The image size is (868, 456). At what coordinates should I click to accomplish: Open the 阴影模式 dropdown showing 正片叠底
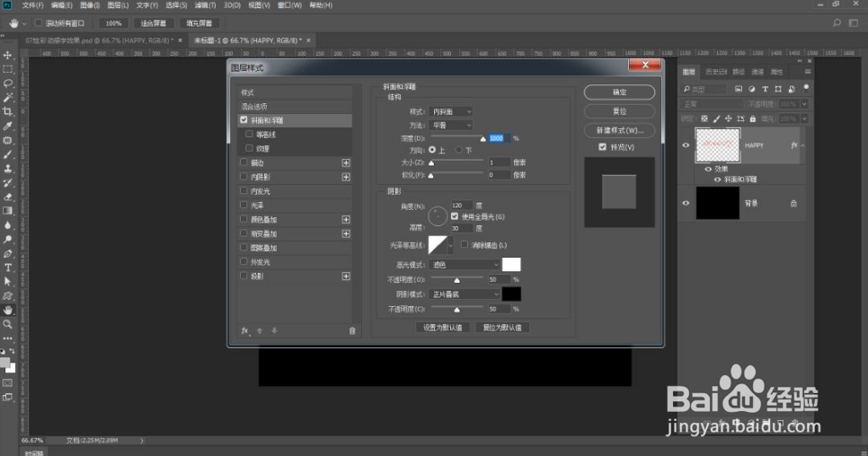pyautogui.click(x=465, y=294)
